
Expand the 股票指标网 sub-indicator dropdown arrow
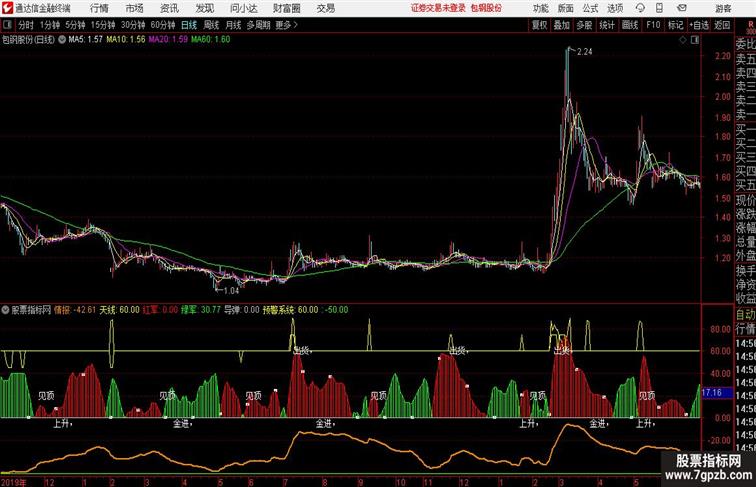[x=5, y=310]
